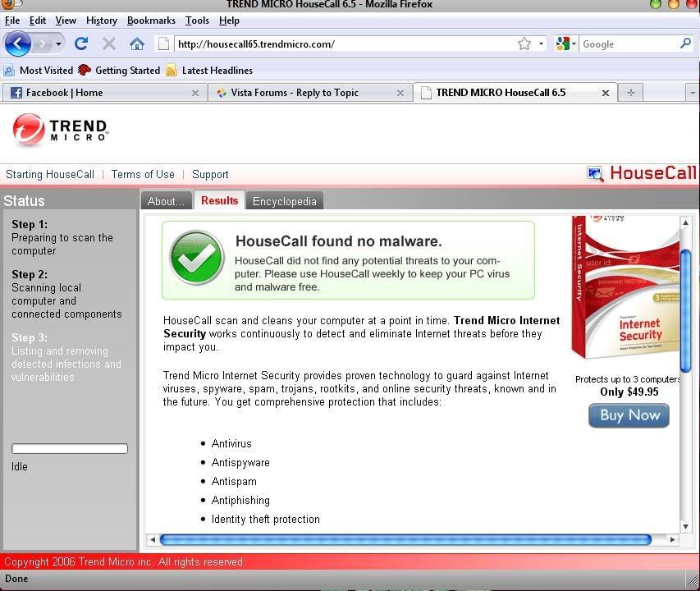Close the Vista Forums tab
The width and height of the screenshot is (700, 591).
[400, 93]
